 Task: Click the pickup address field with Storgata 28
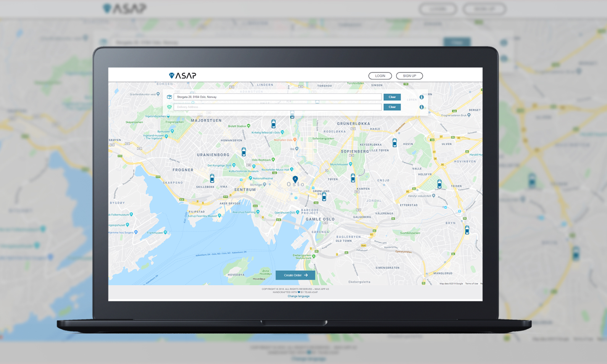click(277, 97)
